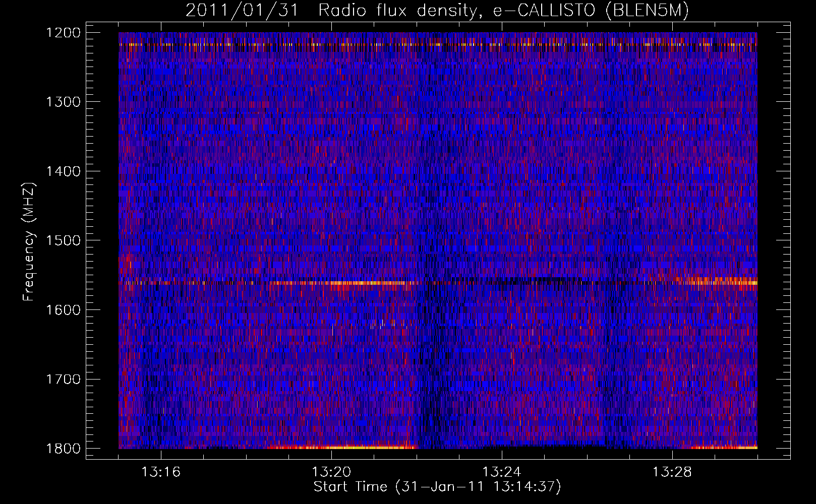
Task: Click the "Frequency (MHZ)" axis label
Action: 29,242
